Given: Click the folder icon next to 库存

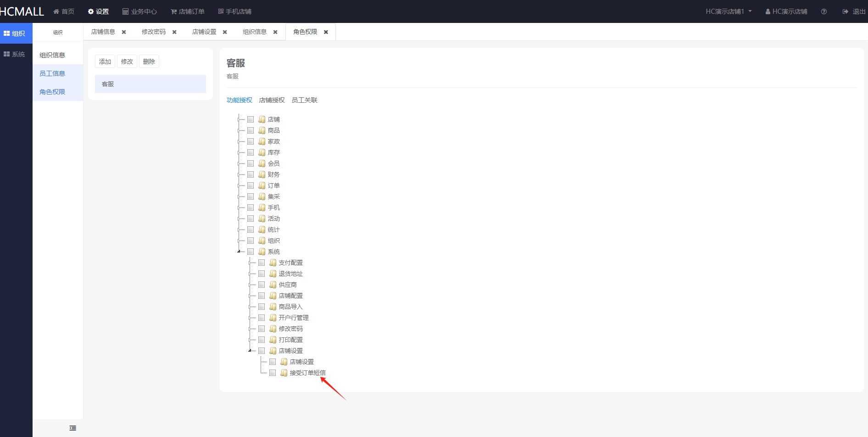Looking at the screenshot, I should (x=262, y=152).
